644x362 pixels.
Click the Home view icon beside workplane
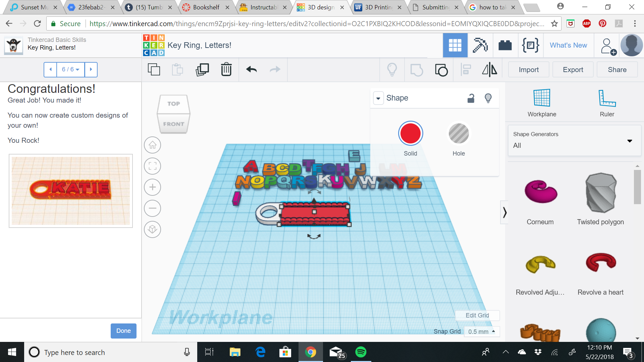pos(152,145)
